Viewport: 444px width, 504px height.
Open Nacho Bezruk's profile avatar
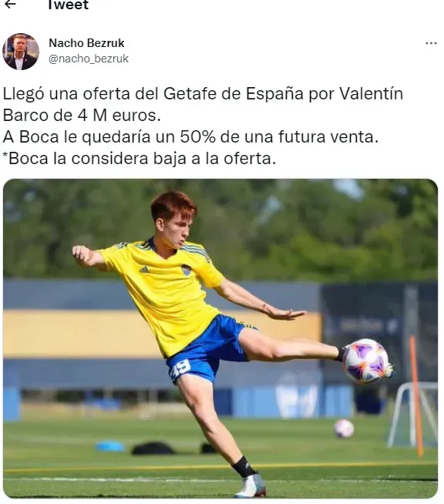pyautogui.click(x=21, y=52)
